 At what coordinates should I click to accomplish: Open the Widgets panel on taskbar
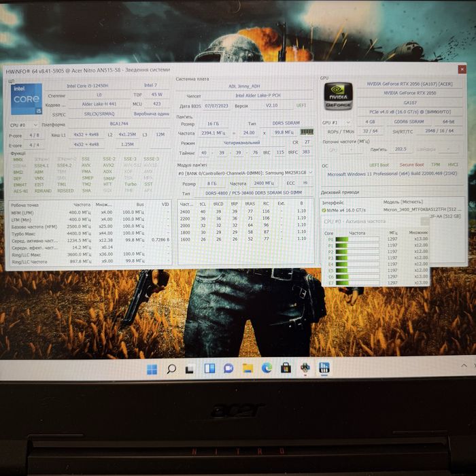[209, 369]
